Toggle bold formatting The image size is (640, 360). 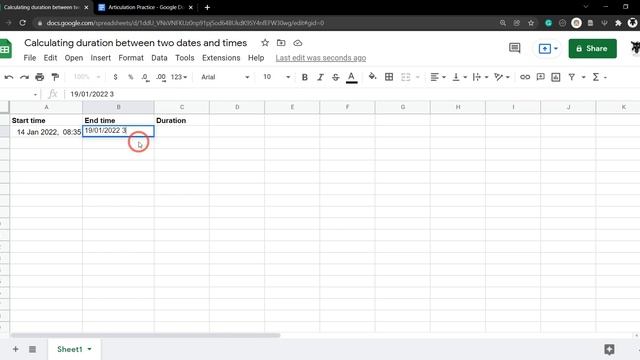click(x=304, y=77)
